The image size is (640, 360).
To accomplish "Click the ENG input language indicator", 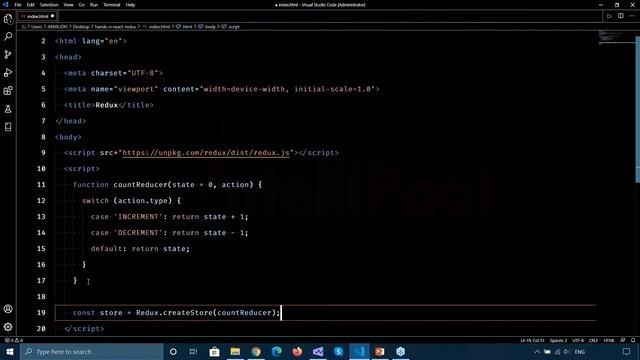I will (x=580, y=352).
